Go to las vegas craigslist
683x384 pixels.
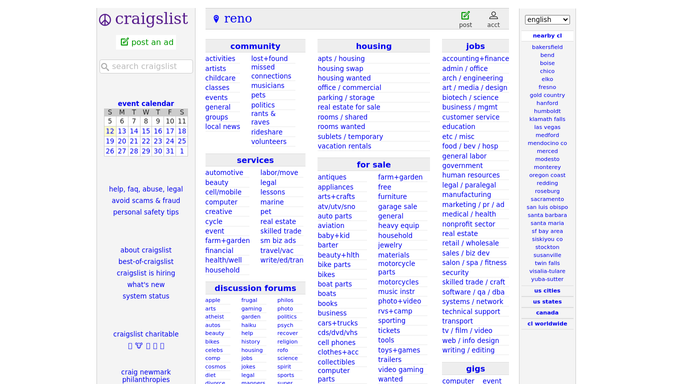tap(547, 127)
